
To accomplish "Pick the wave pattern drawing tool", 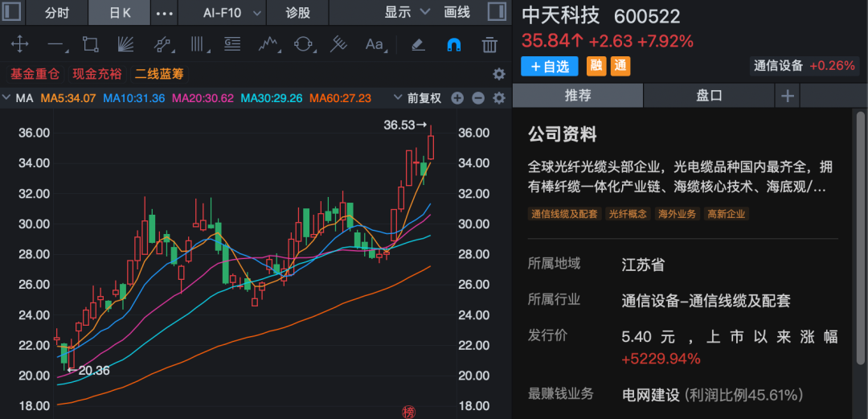I will pyautogui.click(x=268, y=44).
